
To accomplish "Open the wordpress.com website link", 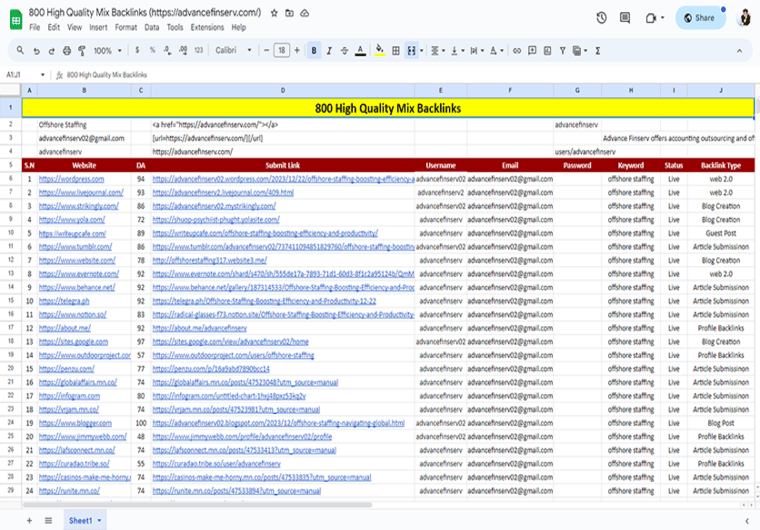I will (x=72, y=178).
